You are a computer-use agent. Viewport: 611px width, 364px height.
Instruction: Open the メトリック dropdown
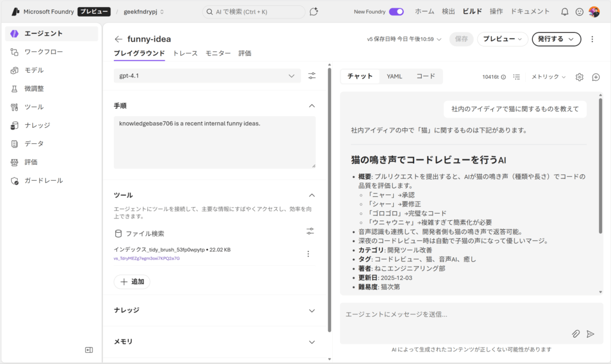coord(548,77)
